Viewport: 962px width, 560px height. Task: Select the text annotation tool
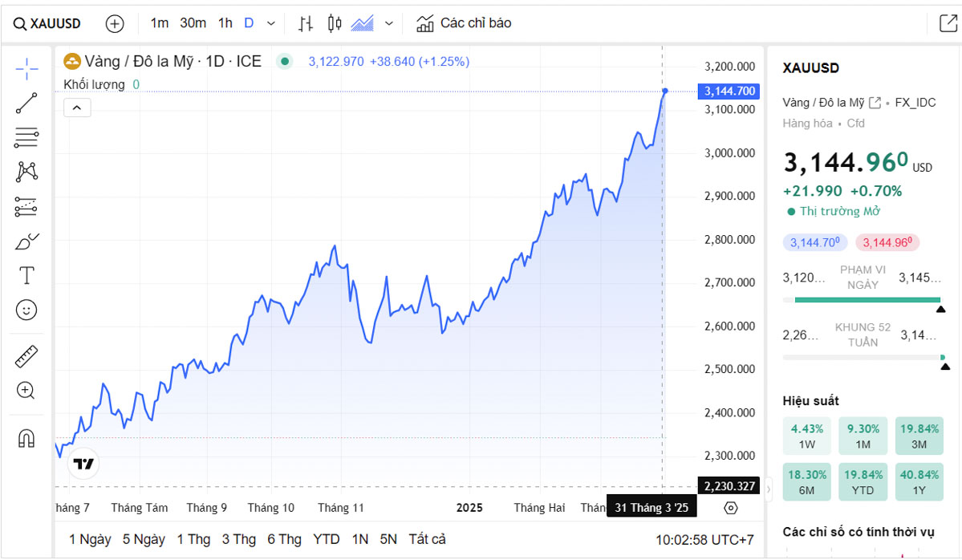(26, 276)
